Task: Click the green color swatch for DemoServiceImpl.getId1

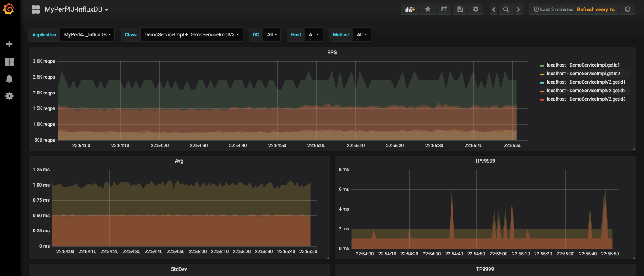Action: point(542,65)
